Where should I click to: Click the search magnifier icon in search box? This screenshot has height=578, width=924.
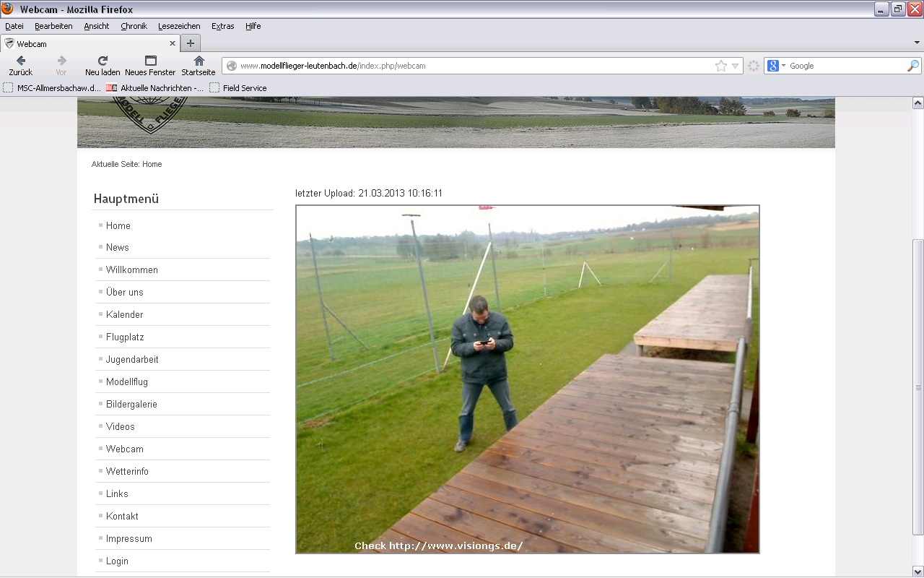pos(913,66)
